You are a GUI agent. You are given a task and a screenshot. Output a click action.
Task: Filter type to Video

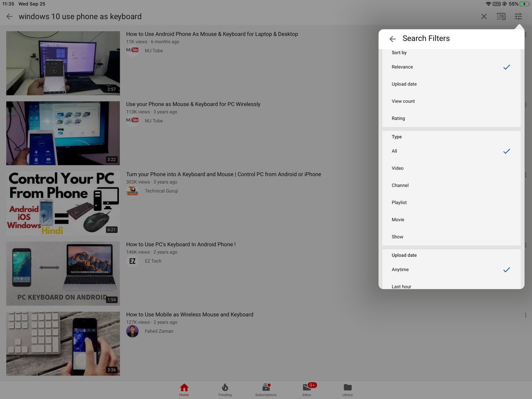[451, 168]
